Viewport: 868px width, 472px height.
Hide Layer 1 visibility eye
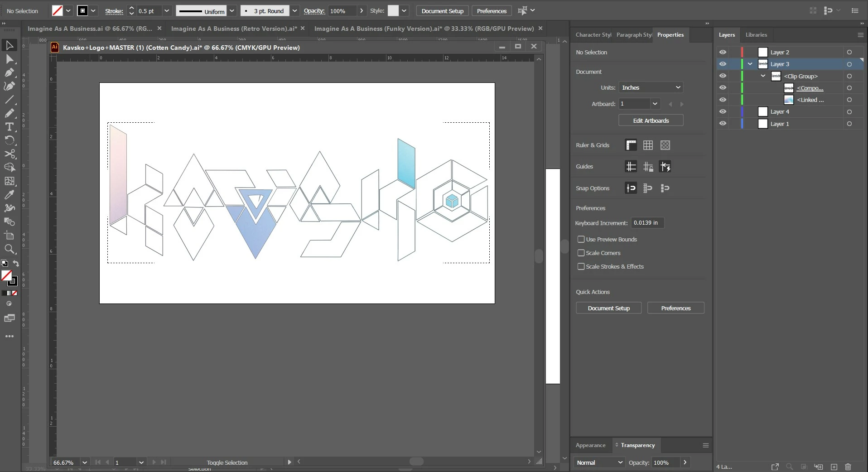pos(723,123)
